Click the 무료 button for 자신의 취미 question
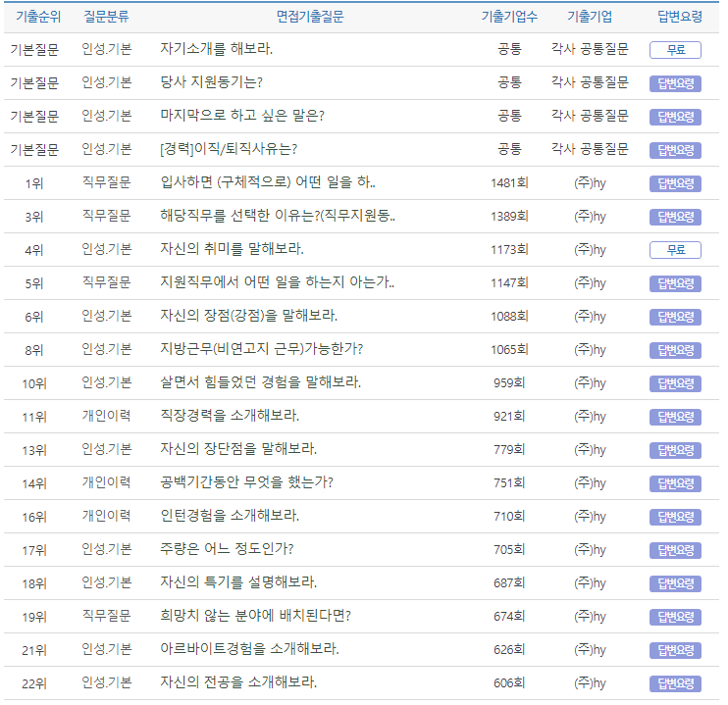The width and height of the screenshot is (728, 705). point(675,250)
